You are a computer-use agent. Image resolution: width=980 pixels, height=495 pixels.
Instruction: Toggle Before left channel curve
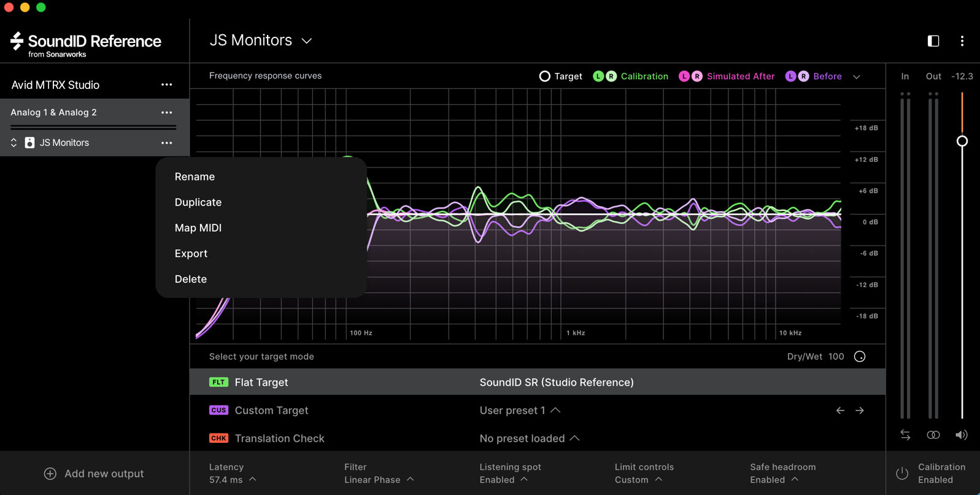pos(790,76)
